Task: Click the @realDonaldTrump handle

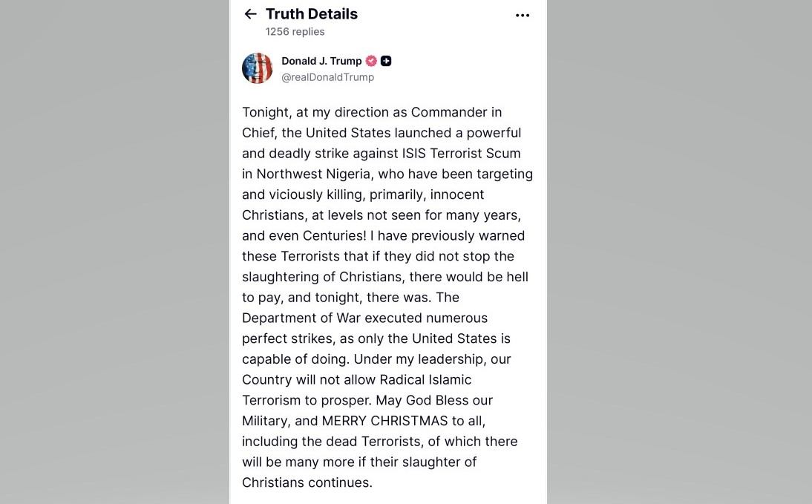Action: point(327,77)
